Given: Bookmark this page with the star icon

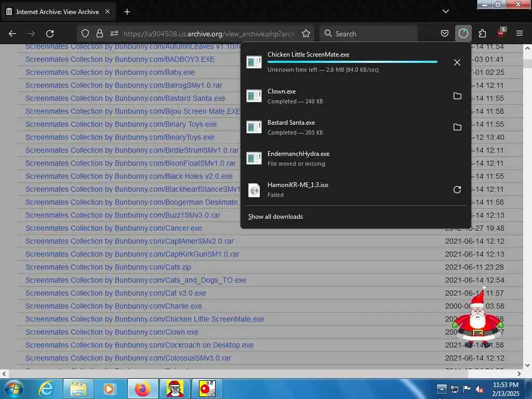Looking at the screenshot, I should coord(305,33).
